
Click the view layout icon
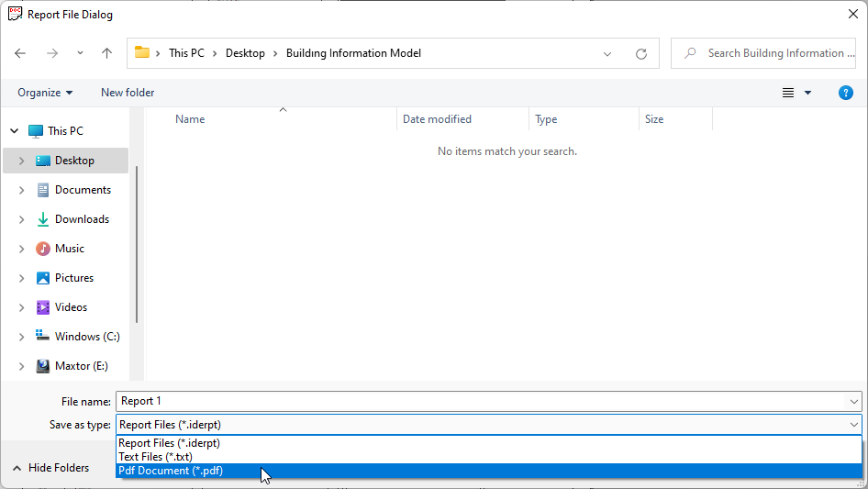788,93
